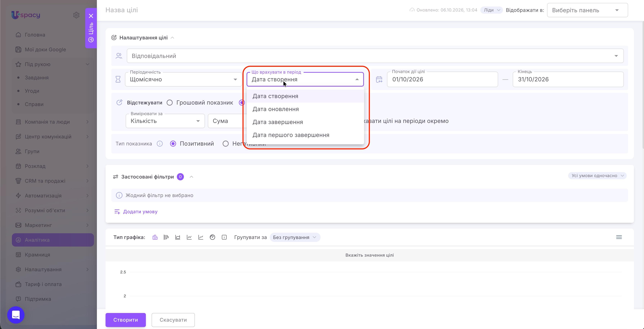
Task: Open Аналітика in the sidebar
Action: click(53, 240)
